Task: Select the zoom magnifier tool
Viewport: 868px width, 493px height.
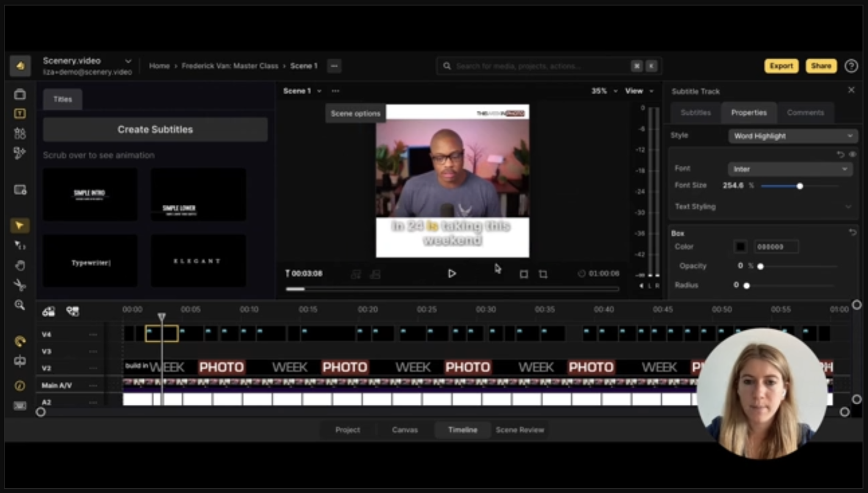Action: (x=19, y=305)
